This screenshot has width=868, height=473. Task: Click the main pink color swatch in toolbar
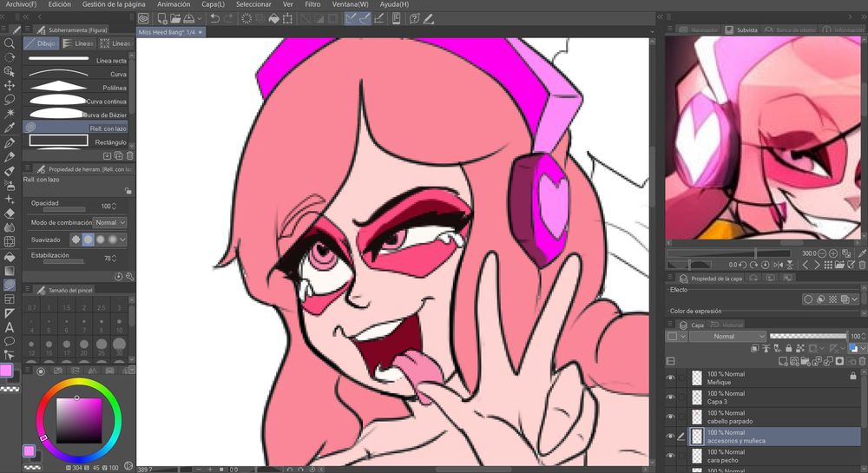tap(6, 371)
